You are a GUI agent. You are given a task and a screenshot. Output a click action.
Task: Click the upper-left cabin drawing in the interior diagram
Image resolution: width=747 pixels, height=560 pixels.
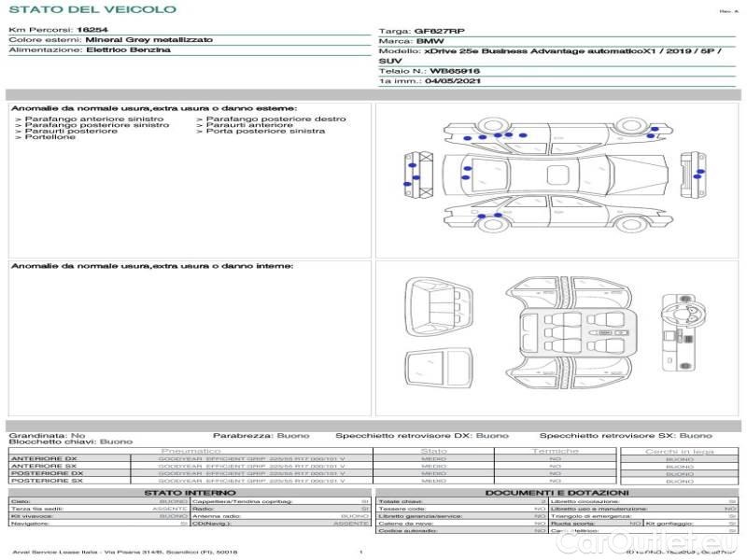click(x=439, y=308)
